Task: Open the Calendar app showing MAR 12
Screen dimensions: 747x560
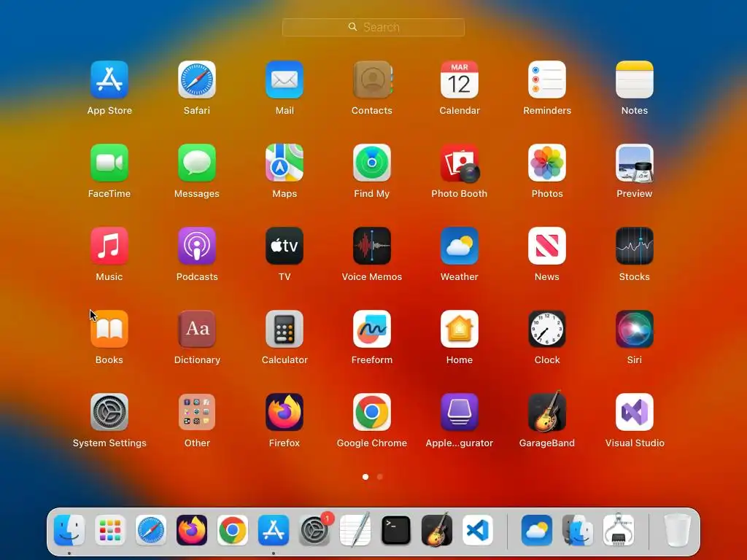Action: (x=460, y=79)
